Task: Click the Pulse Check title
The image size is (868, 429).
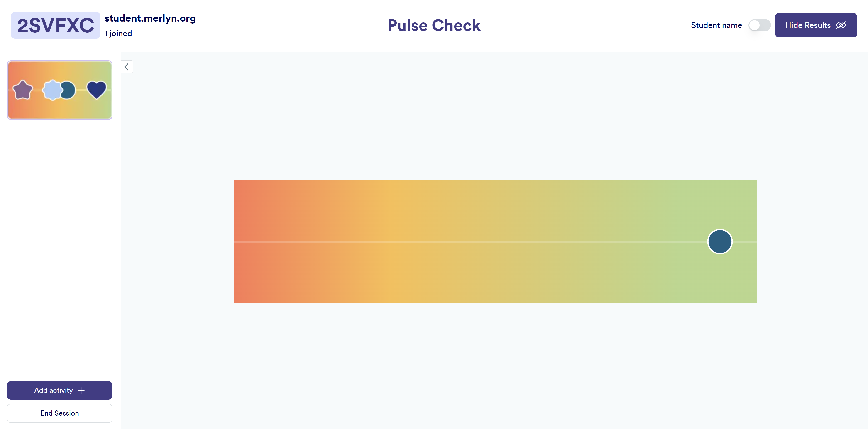Action: (434, 25)
